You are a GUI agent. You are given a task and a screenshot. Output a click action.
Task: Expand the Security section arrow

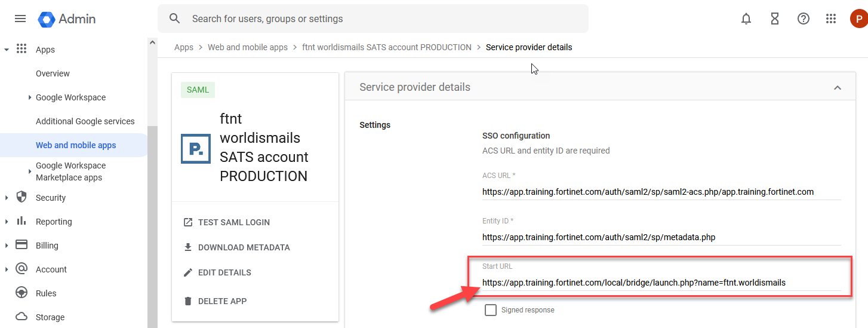click(x=7, y=198)
